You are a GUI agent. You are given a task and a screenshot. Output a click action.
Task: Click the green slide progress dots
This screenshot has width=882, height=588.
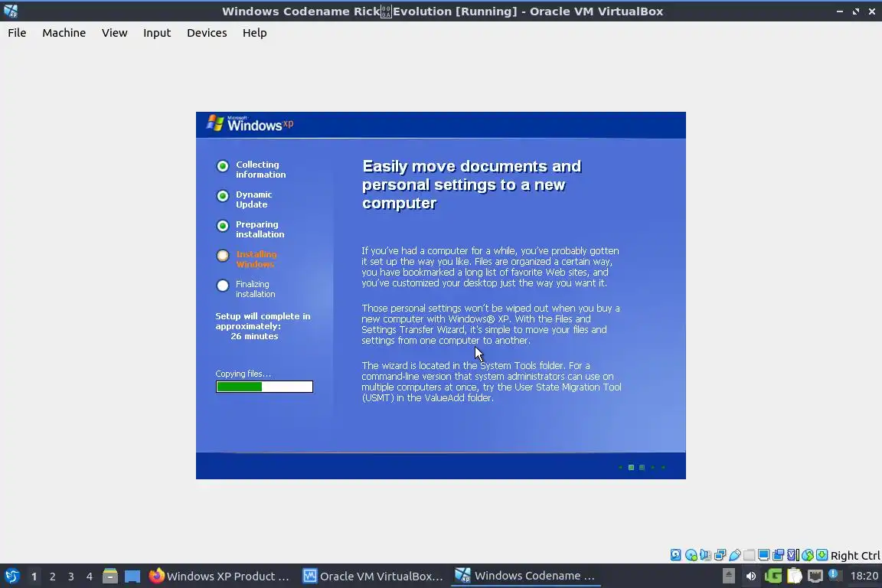click(x=642, y=467)
